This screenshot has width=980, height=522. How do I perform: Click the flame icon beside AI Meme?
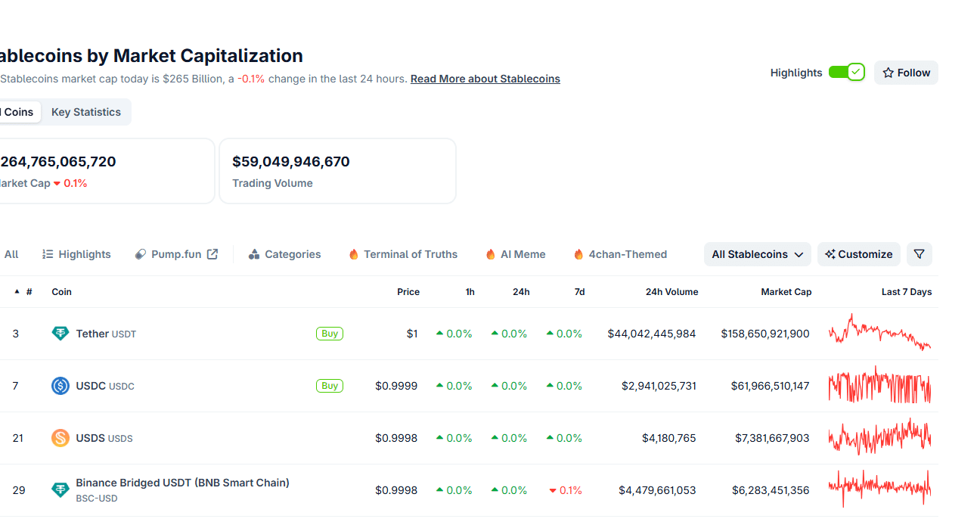point(491,254)
